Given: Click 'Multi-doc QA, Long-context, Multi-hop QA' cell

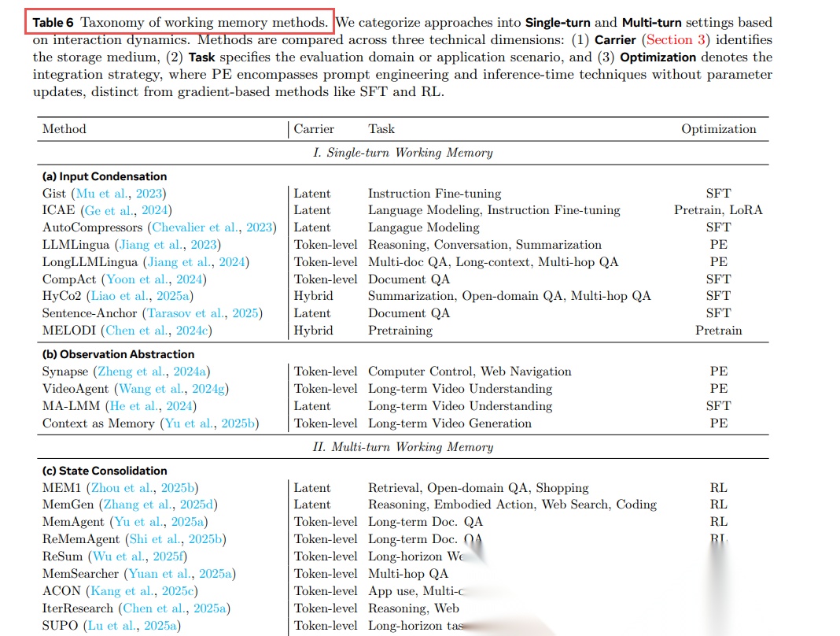Looking at the screenshot, I should point(493,261).
